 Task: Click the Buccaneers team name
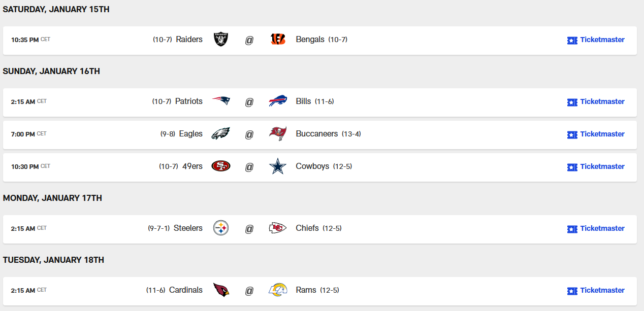(x=316, y=134)
